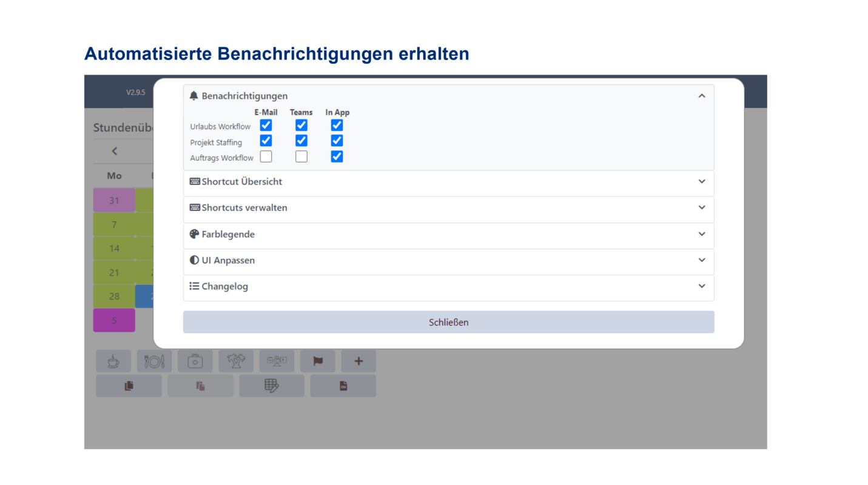Click the Schließen button
The image size is (868, 485).
pyautogui.click(x=448, y=322)
